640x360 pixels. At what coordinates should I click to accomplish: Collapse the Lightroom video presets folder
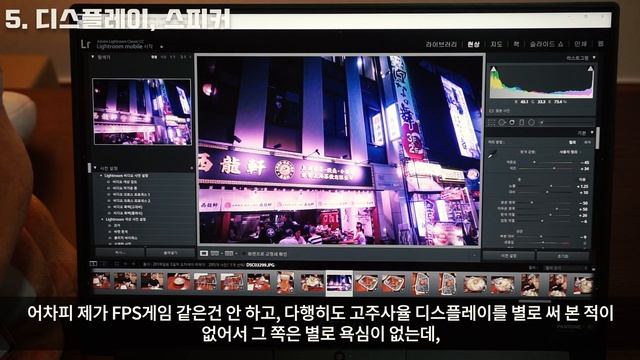pyautogui.click(x=101, y=176)
